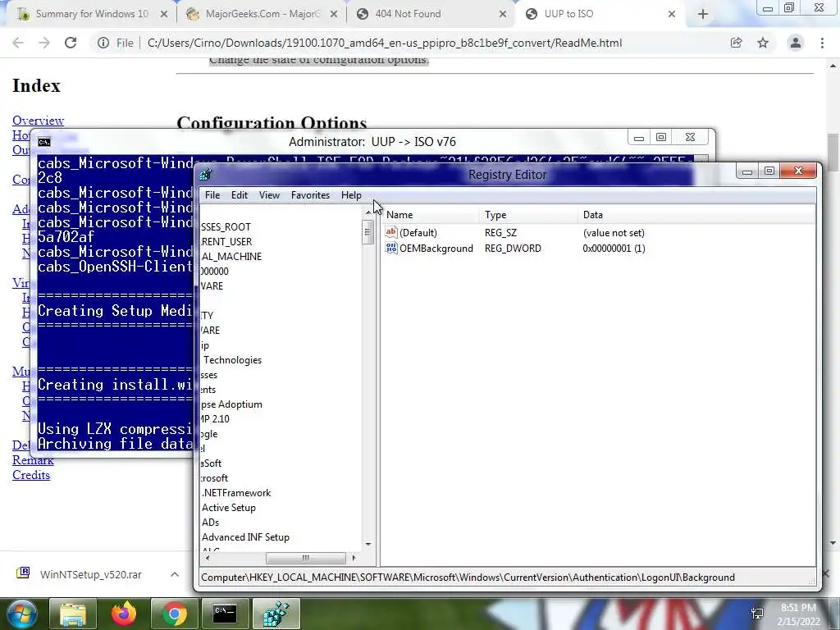The width and height of the screenshot is (840, 630).
Task: Open a new browser tab
Action: click(703, 15)
